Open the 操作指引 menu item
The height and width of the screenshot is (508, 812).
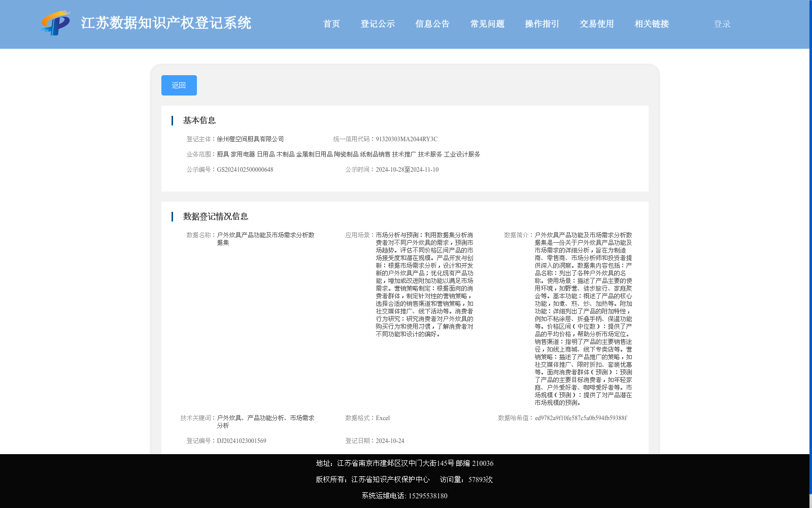(x=542, y=24)
